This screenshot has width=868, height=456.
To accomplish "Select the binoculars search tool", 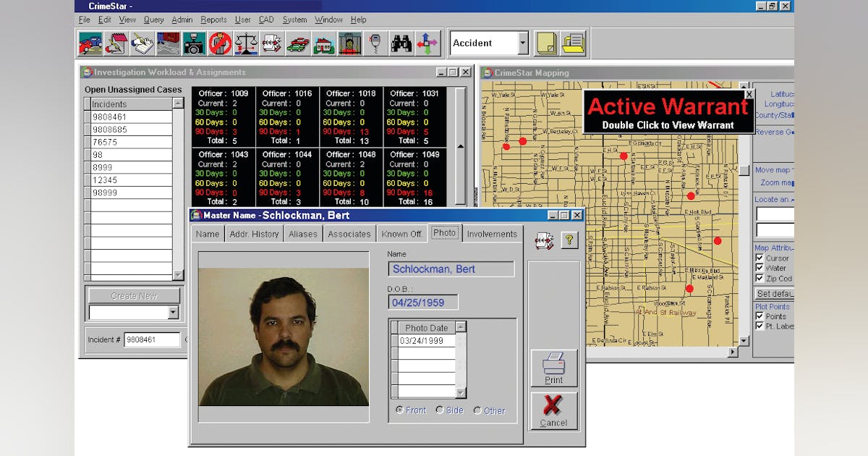I will [400, 43].
